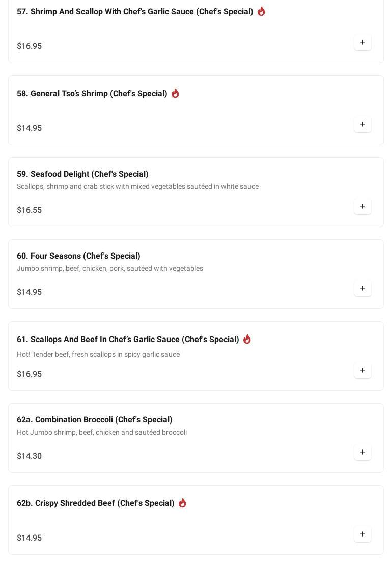Screen dimensions: 392x564
Task: Click Seafood Delight description about scallops
Action: 137,186
